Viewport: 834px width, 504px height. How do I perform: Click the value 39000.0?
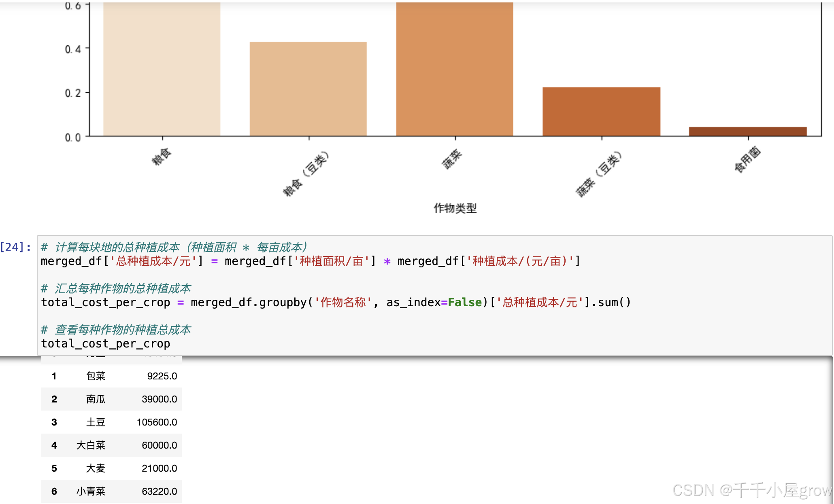pyautogui.click(x=160, y=399)
